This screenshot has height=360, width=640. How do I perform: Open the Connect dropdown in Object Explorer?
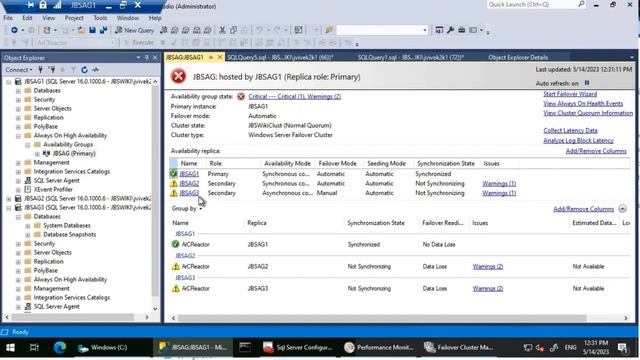point(19,70)
